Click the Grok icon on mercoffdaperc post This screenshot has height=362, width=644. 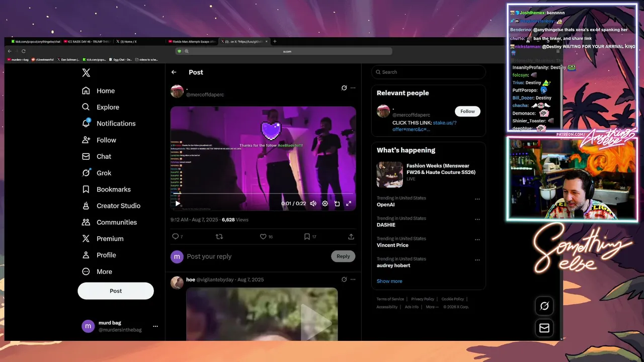(344, 87)
